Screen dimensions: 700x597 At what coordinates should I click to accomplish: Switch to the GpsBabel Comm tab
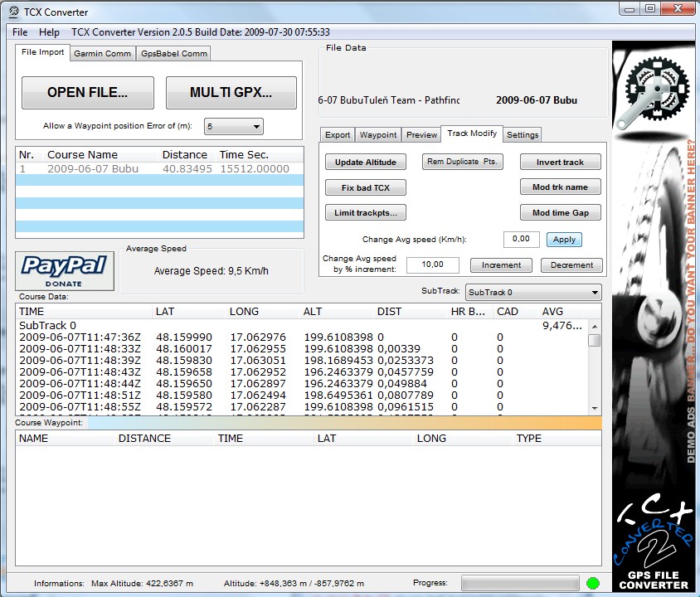[173, 54]
